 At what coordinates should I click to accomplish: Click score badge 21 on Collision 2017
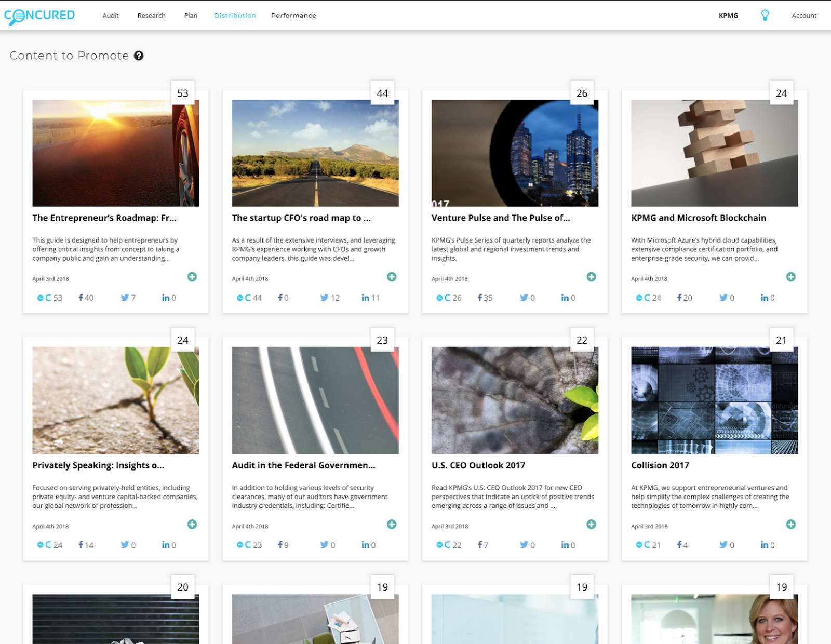pyautogui.click(x=781, y=340)
